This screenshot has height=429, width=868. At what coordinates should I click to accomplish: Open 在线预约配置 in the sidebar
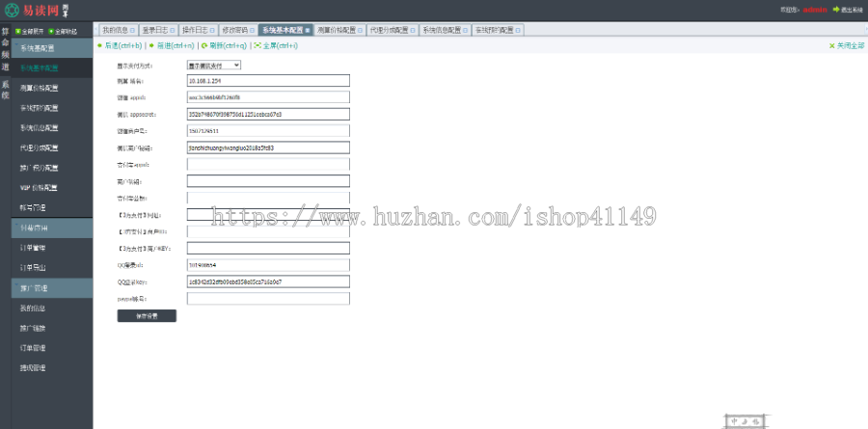point(52,108)
